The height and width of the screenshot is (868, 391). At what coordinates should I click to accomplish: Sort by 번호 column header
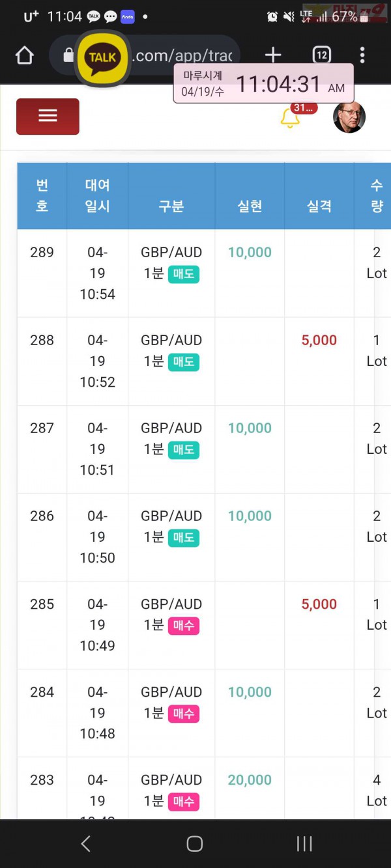(42, 196)
